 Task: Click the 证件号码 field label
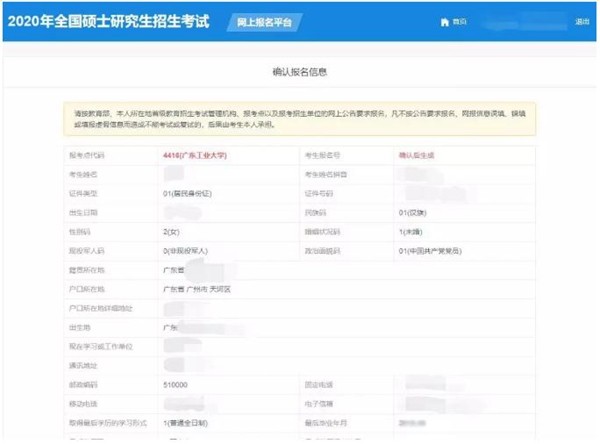pyautogui.click(x=319, y=194)
